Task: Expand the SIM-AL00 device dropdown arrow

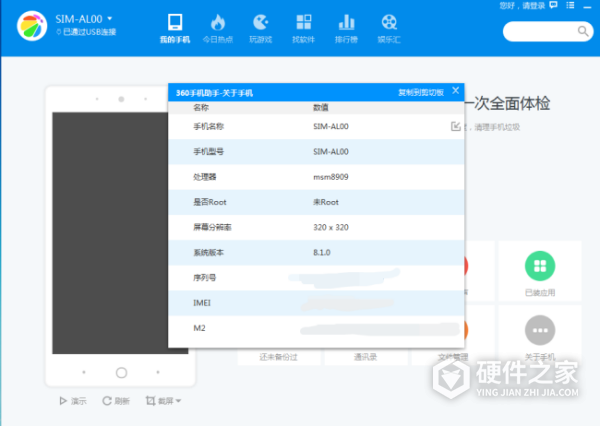Action: click(110, 18)
